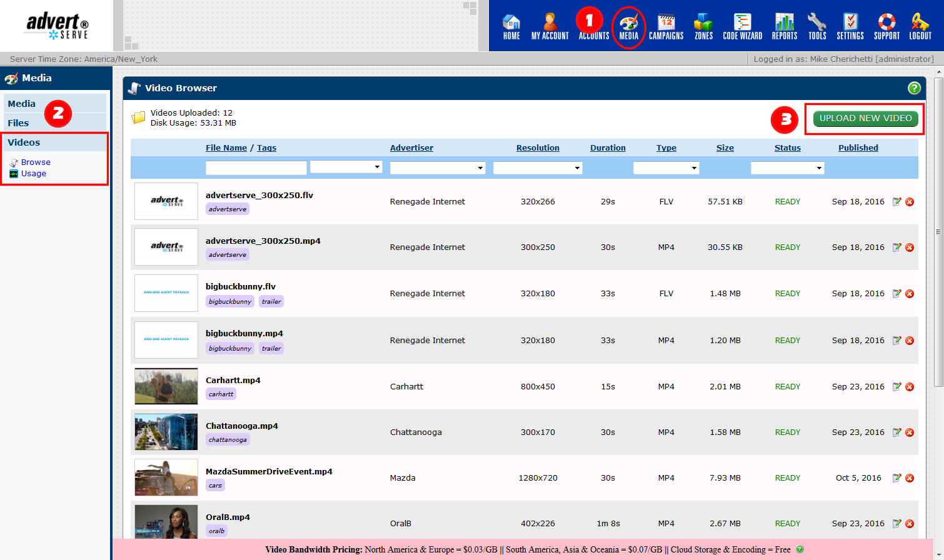Edit advertserve_300x250.flv video
The image size is (944, 560).
(x=897, y=202)
